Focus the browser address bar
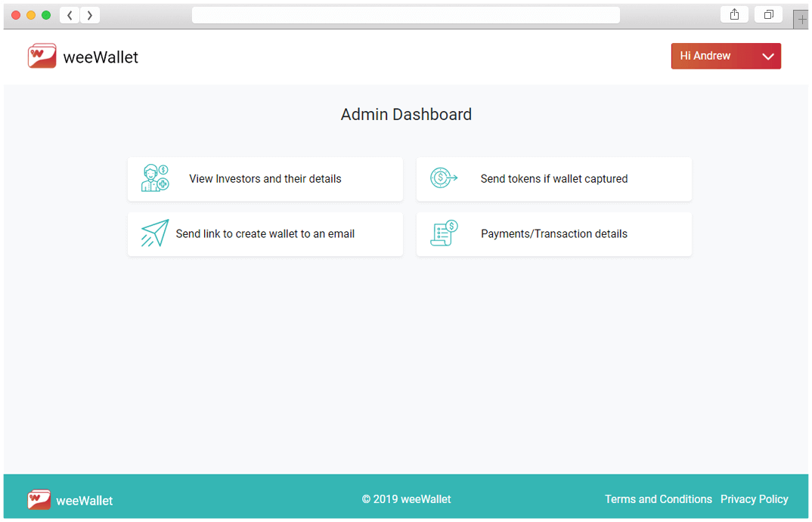Viewport: 812px width, 522px height. tap(405, 15)
